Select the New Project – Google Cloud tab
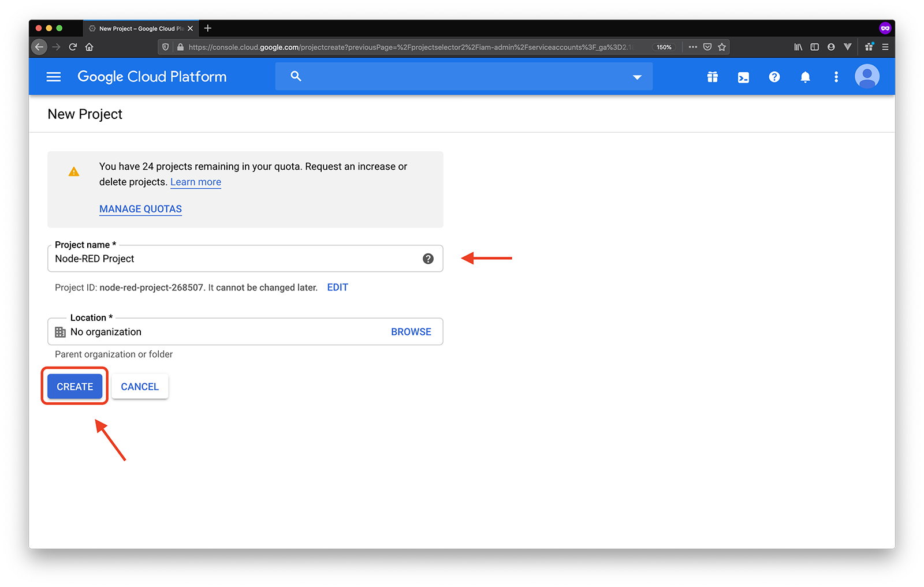The width and height of the screenshot is (924, 587). click(140, 28)
